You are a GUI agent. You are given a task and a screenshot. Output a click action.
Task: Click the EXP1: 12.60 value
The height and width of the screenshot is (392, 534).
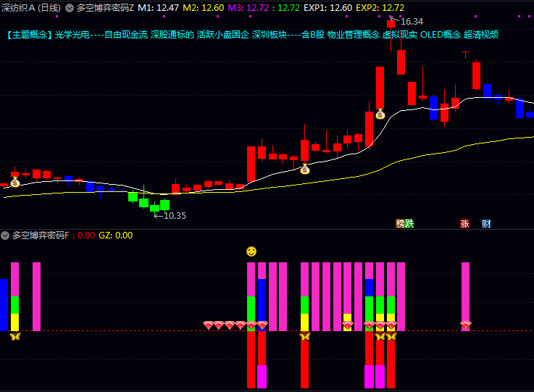(328, 7)
